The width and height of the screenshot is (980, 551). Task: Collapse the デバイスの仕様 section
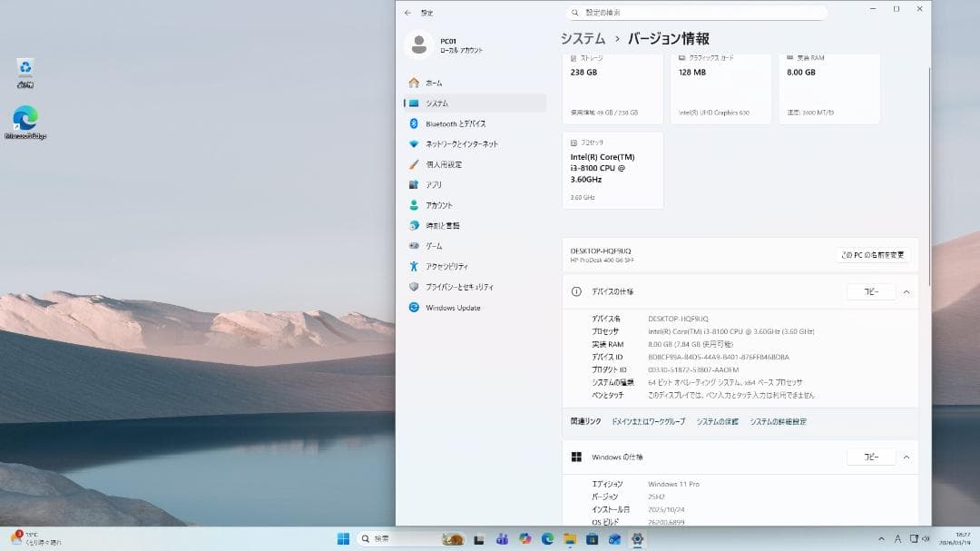click(906, 291)
